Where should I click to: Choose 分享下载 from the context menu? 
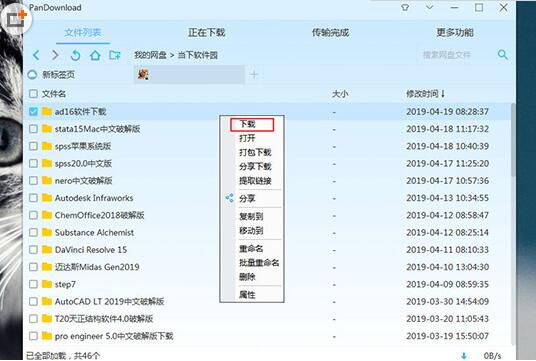(x=255, y=166)
